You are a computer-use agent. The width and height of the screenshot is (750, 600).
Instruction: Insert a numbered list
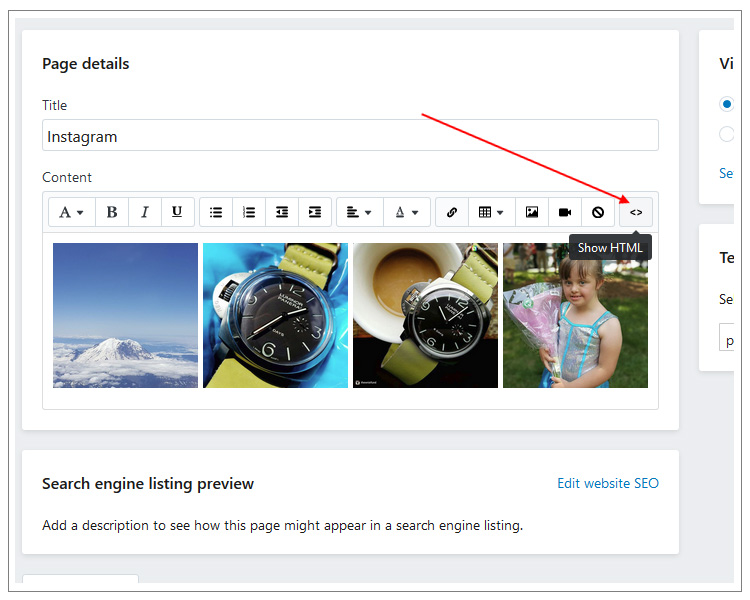(249, 212)
